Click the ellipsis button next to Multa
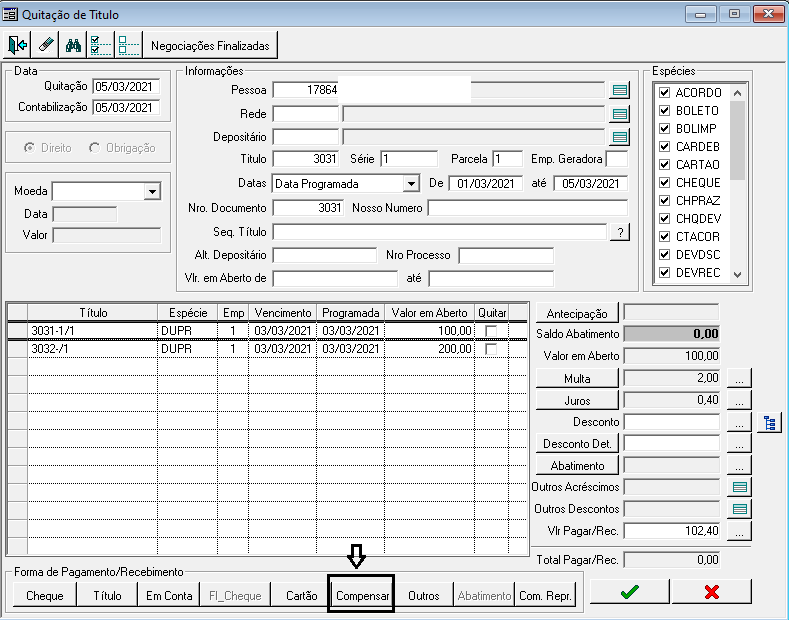This screenshot has height=620, width=789. tap(739, 378)
